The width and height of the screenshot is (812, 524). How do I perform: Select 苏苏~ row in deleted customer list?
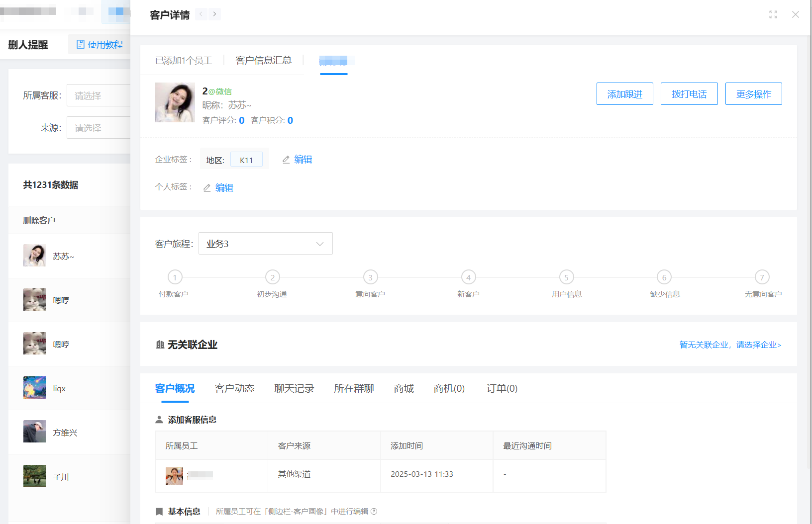click(70, 256)
